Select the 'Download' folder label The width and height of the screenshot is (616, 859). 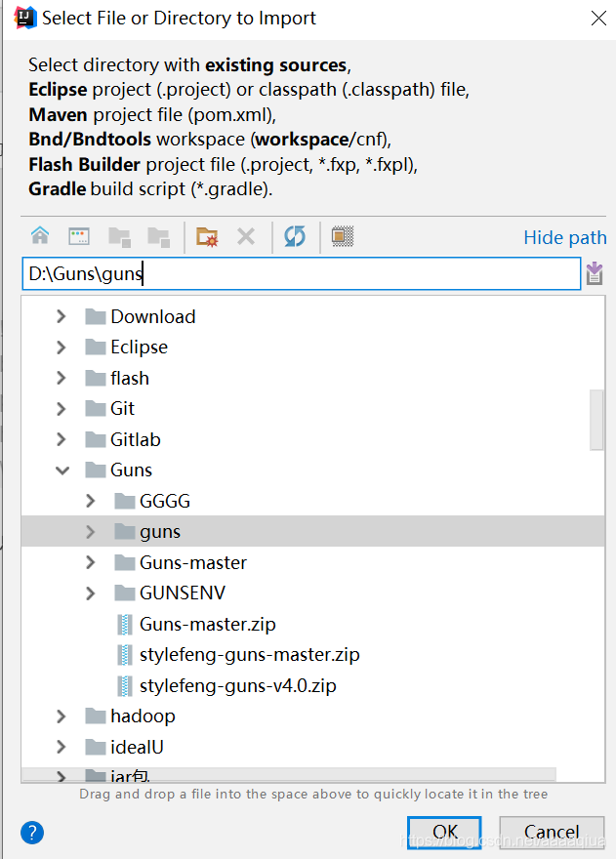[153, 316]
